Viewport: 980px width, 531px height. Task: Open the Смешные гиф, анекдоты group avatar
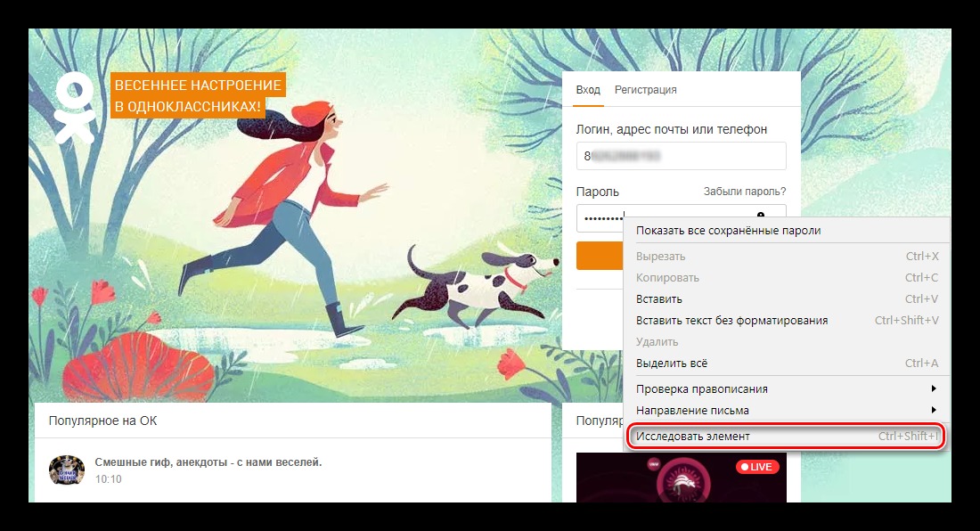pos(67,470)
